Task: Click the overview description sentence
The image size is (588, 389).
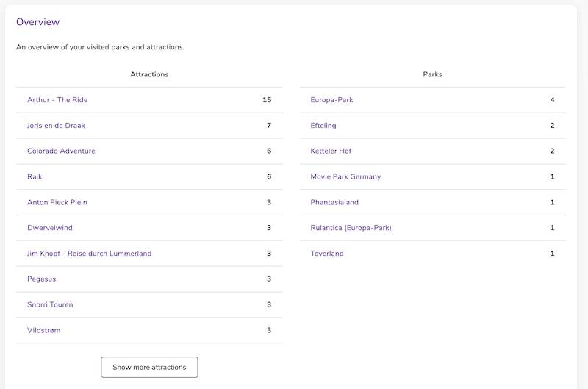Action: pos(100,47)
